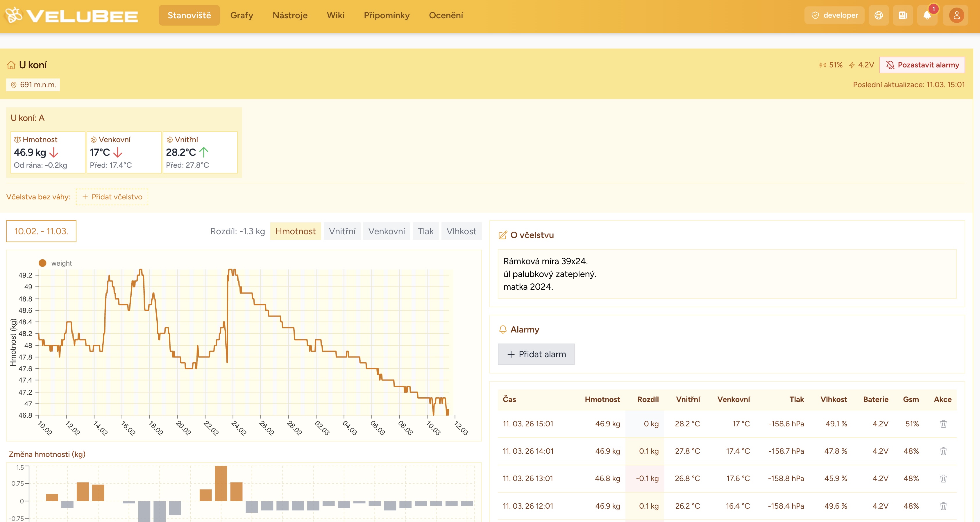Open the 10.02. - 11.03. date range picker
Viewport: 980px width, 522px height.
click(41, 231)
